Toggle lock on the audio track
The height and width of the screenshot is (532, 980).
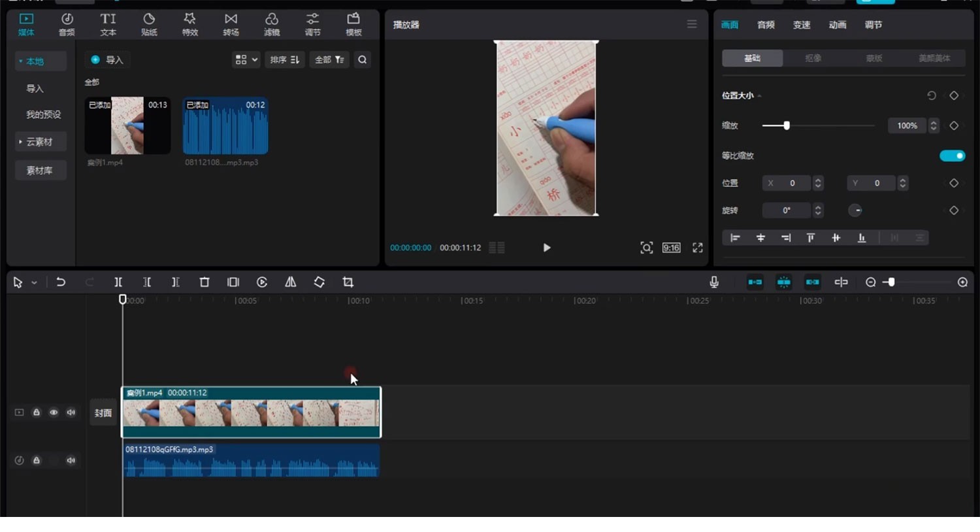pos(37,460)
